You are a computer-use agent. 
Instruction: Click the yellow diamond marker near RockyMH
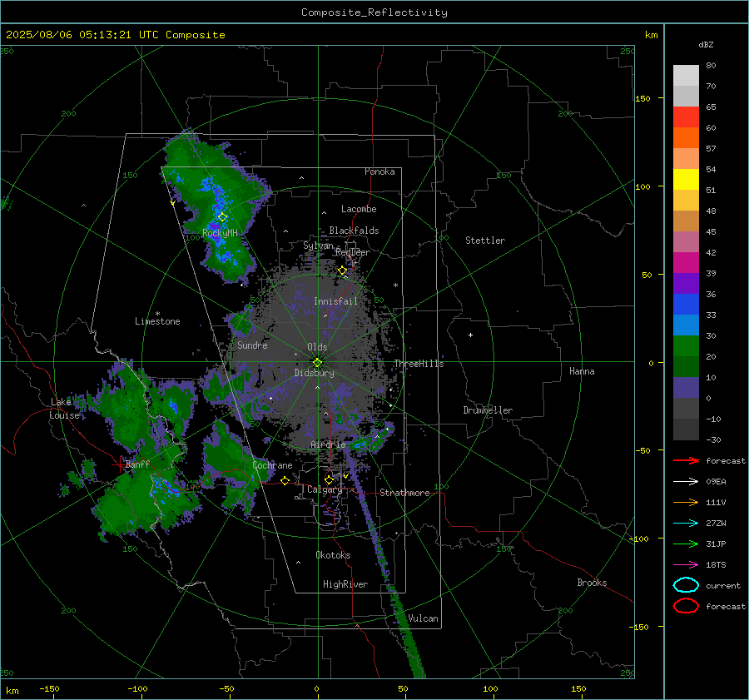click(x=222, y=217)
